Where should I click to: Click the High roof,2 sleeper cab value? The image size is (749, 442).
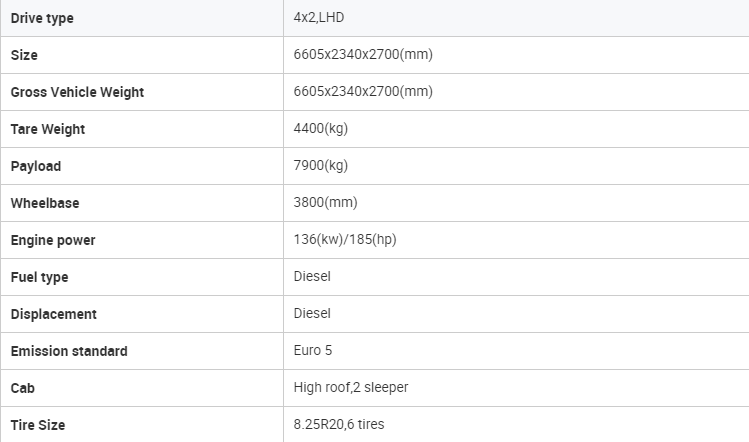[351, 387]
